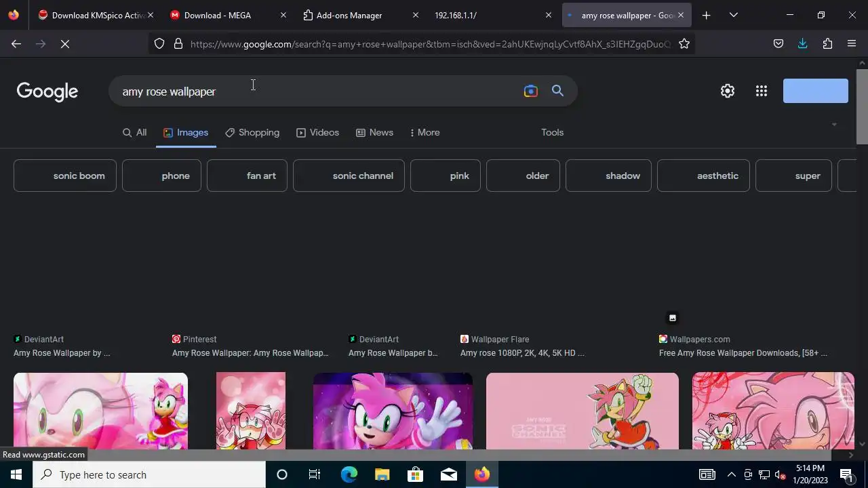Open Videos results
The width and height of the screenshot is (868, 488).
click(317, 133)
